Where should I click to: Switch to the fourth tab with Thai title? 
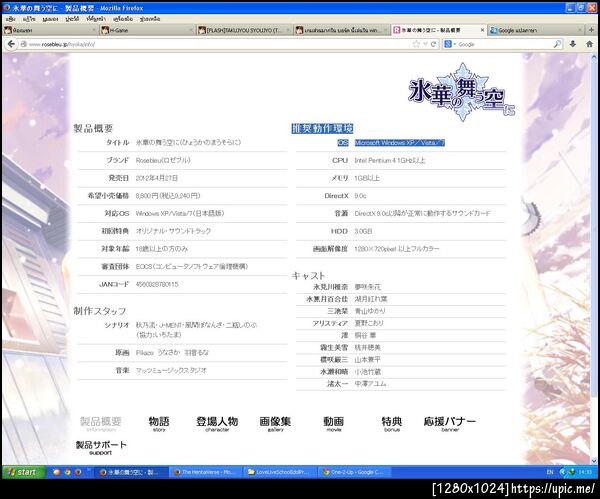pyautogui.click(x=342, y=30)
